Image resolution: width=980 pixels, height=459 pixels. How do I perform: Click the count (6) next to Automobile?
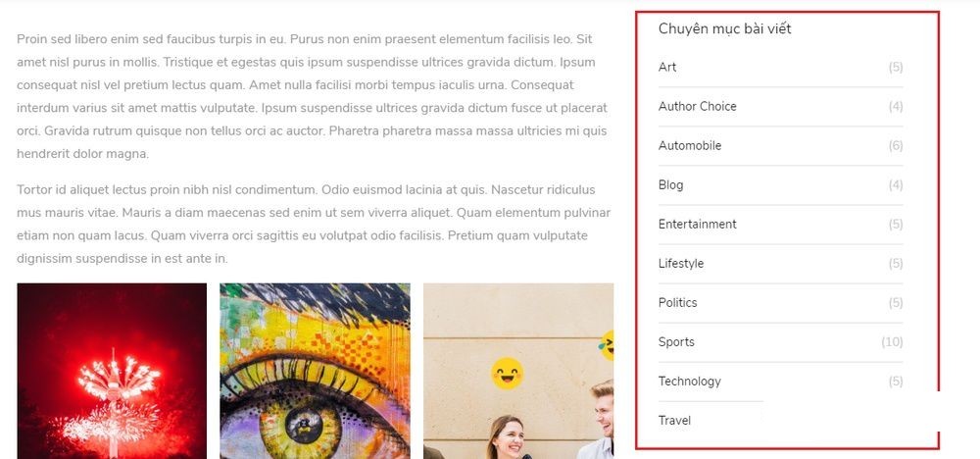click(896, 146)
